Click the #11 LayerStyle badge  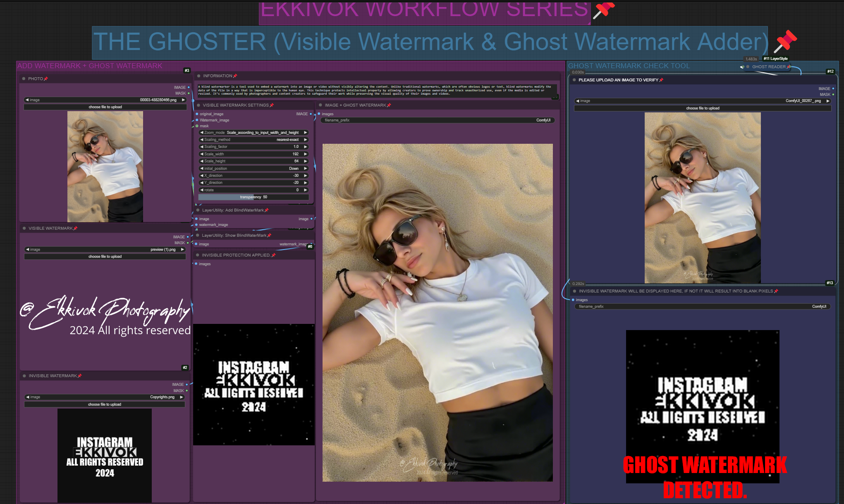(775, 59)
